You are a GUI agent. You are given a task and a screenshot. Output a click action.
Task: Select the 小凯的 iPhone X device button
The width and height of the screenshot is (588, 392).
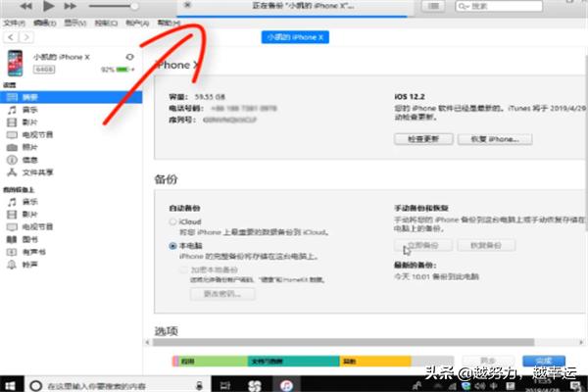pos(295,37)
